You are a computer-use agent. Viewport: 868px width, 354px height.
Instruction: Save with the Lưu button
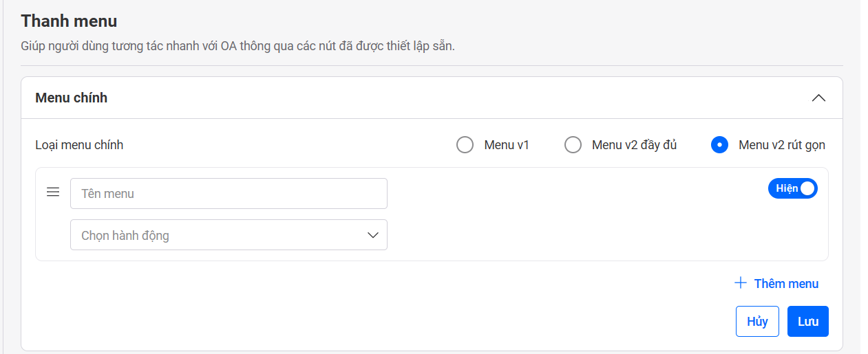click(x=807, y=322)
